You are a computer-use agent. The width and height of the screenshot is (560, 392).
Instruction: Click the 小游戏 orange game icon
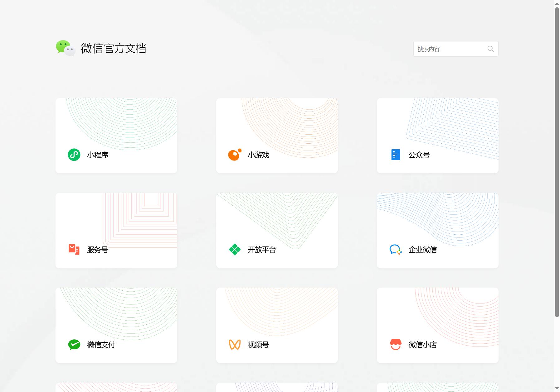[235, 155]
